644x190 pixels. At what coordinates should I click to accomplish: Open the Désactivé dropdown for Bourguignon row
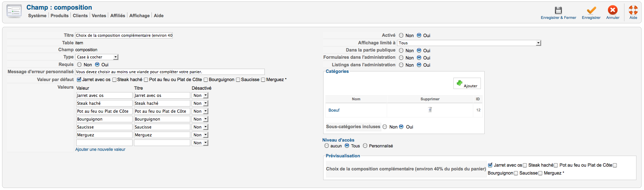pos(200,119)
